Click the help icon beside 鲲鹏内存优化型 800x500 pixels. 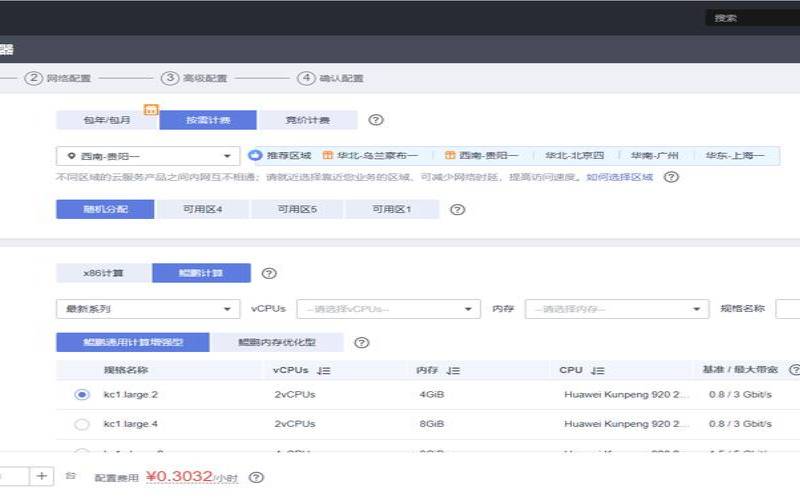362,343
